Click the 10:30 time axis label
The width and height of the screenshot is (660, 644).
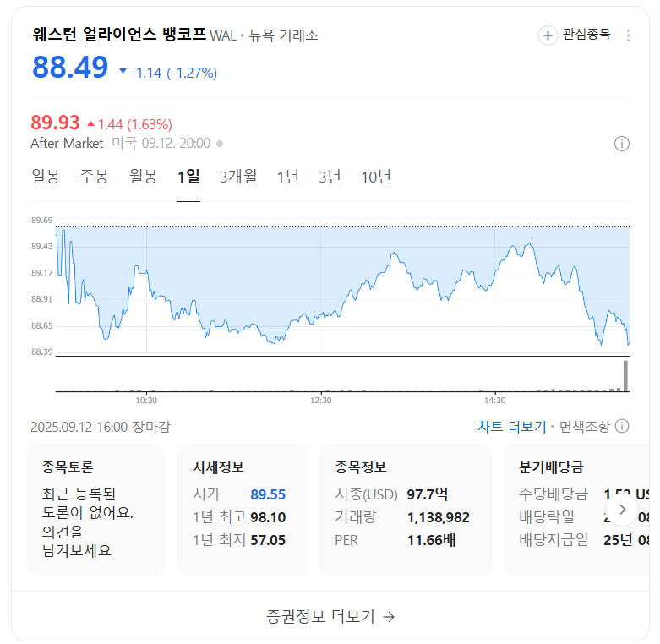146,401
